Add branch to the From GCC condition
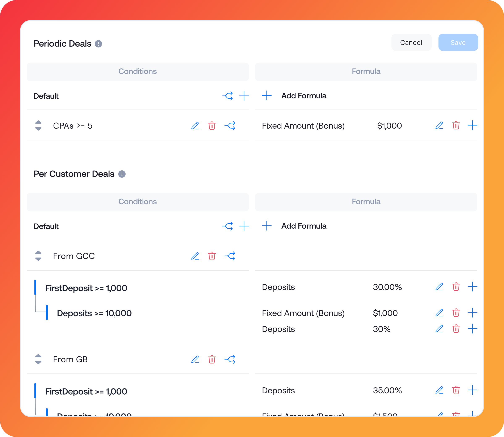 pos(230,256)
